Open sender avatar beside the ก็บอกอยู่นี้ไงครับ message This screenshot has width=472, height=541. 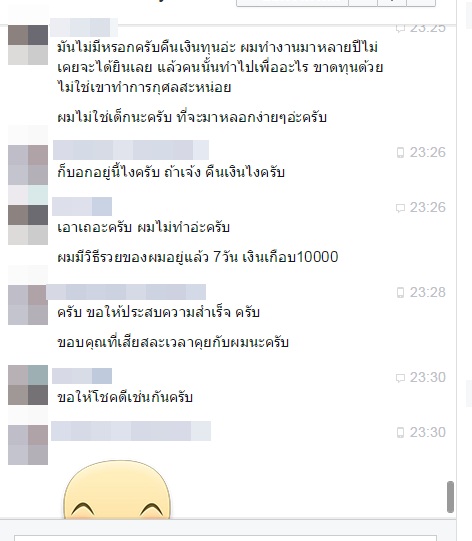[x=28, y=165]
